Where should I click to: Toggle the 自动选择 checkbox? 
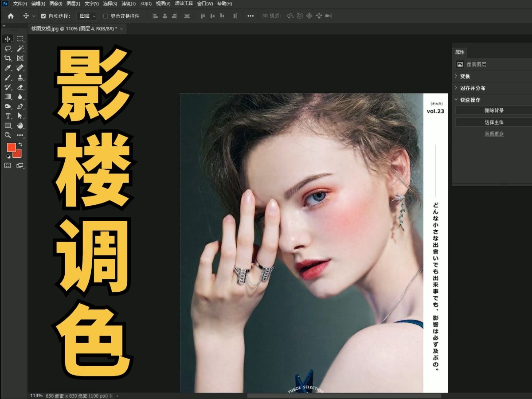pos(43,16)
